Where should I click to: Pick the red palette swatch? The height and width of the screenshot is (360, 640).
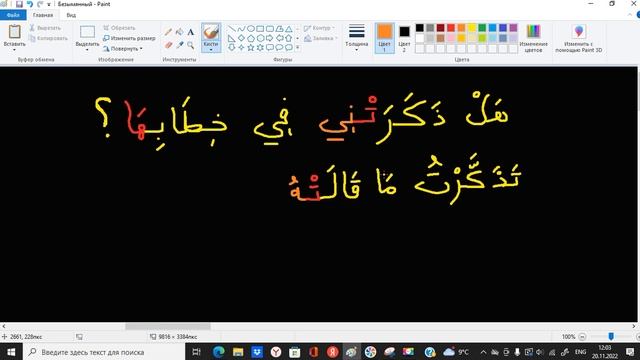tap(451, 28)
